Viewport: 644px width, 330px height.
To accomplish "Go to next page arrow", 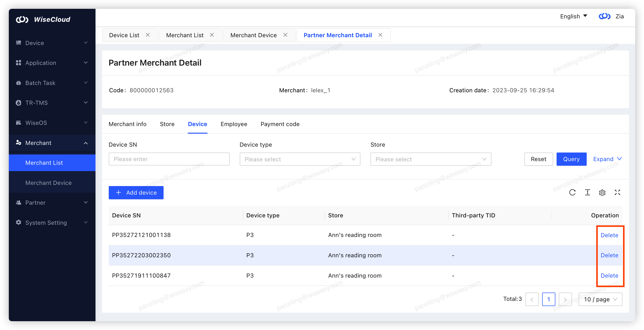I will pyautogui.click(x=565, y=299).
